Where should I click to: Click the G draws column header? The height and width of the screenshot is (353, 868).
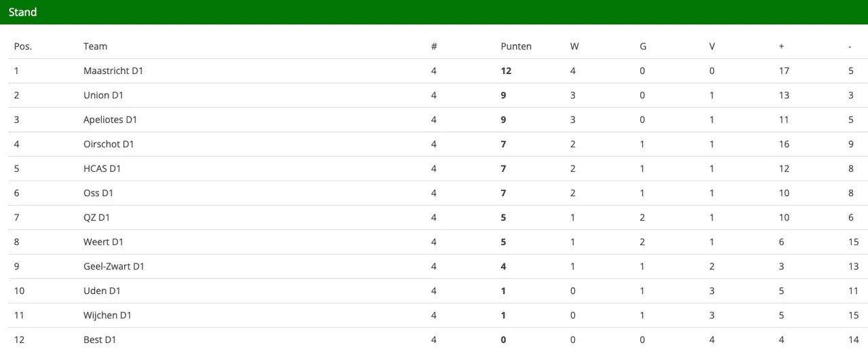point(643,46)
